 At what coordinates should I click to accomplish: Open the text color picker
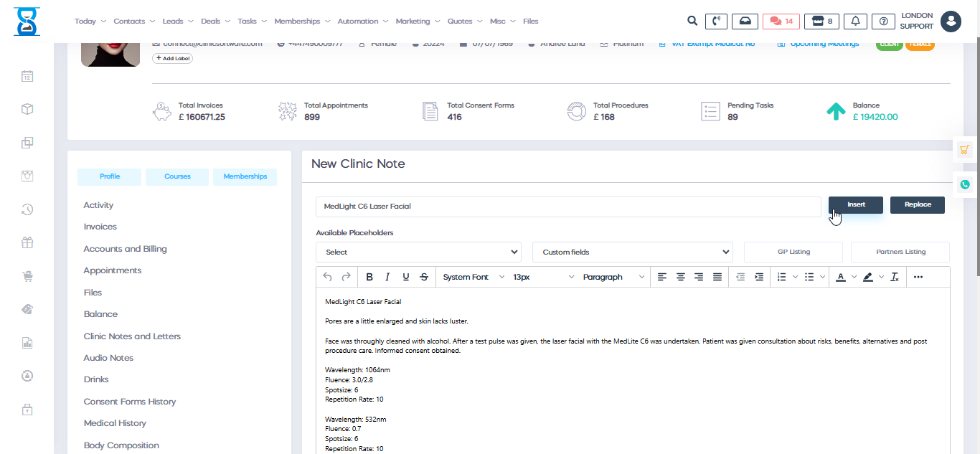click(x=842, y=277)
